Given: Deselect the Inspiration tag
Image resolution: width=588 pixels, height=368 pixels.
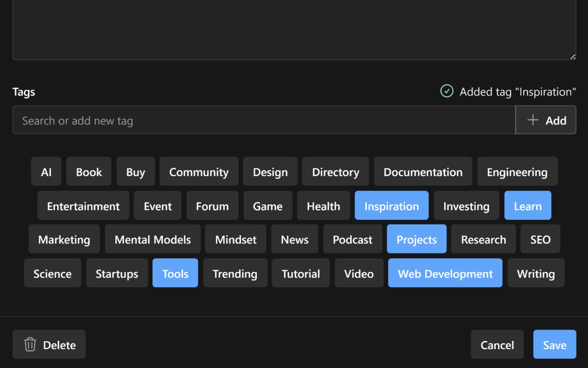Looking at the screenshot, I should coord(391,206).
